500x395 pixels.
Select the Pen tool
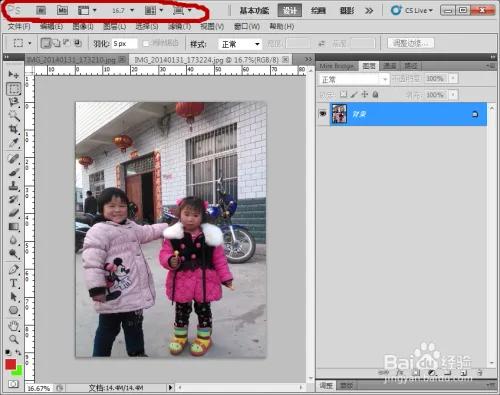(x=13, y=269)
